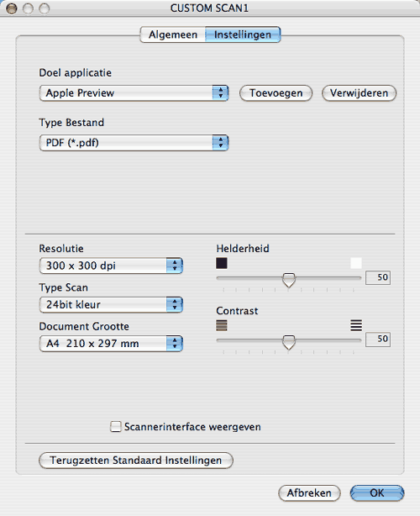This screenshot has height=516, width=420.
Task: Click the white light-brightness icon under Helderheid
Action: coord(356,263)
